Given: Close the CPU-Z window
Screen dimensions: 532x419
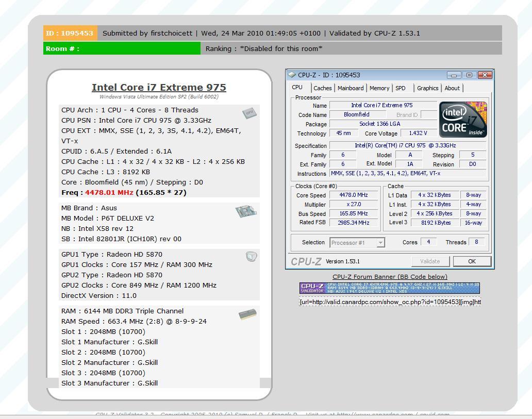Looking at the screenshot, I should (x=485, y=75).
